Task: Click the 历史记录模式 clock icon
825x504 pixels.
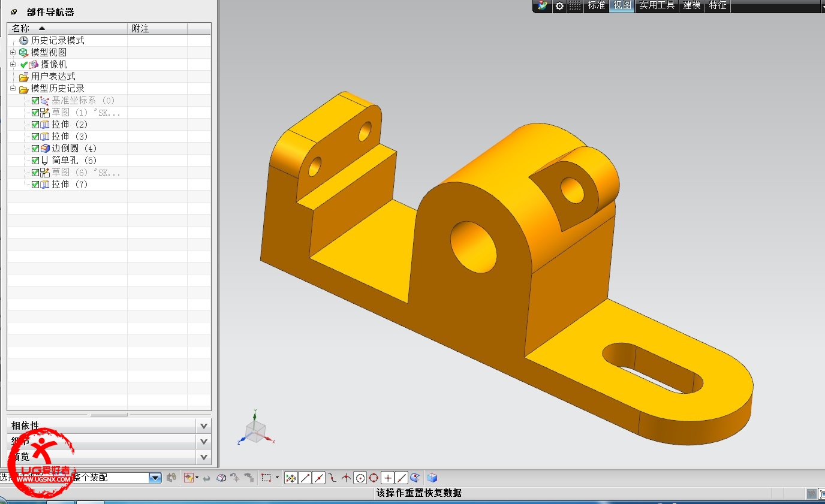Action: (x=24, y=40)
